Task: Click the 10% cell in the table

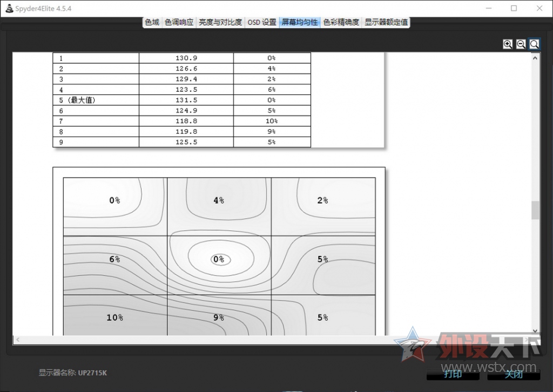Action: pos(272,121)
